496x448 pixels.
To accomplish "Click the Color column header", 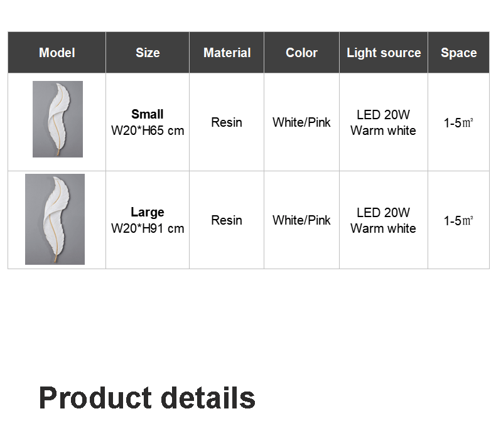I will (301, 53).
